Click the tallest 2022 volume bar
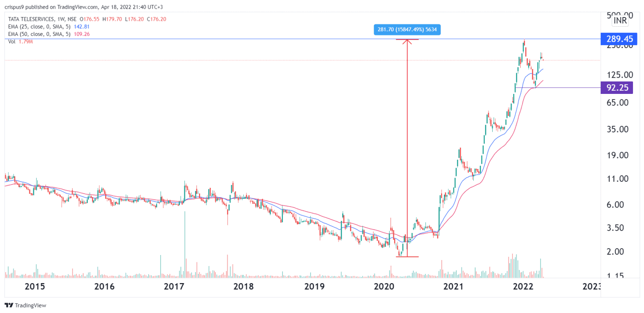644x313 pixels. click(x=513, y=268)
